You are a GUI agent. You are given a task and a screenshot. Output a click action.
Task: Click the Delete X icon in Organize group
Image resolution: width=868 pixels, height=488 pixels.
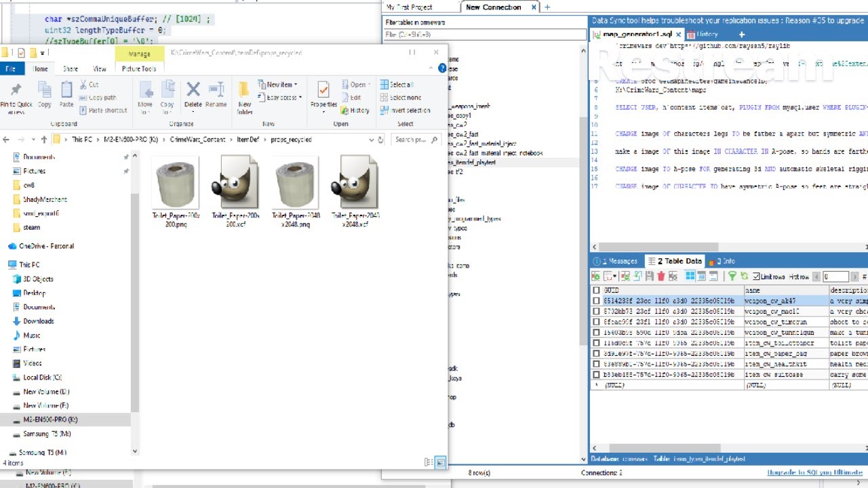pos(193,89)
